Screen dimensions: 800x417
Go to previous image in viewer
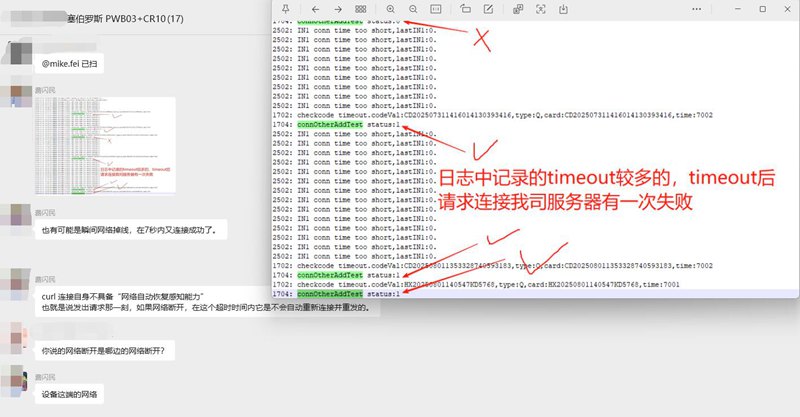pyautogui.click(x=315, y=9)
